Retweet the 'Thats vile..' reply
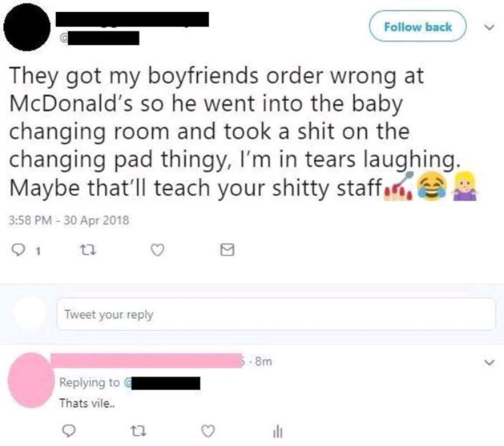The width and height of the screenshot is (504, 446). pyautogui.click(x=138, y=431)
